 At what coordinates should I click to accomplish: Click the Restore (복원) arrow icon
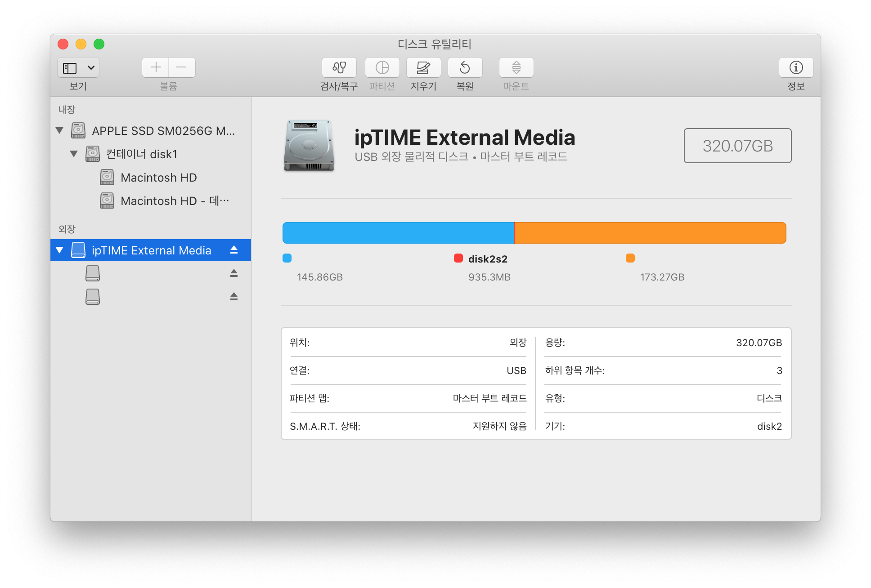coord(465,67)
